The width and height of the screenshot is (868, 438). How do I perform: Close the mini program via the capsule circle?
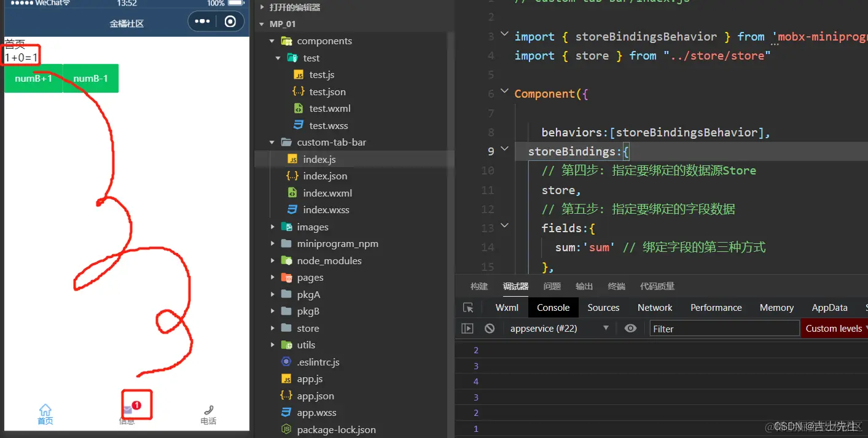click(230, 22)
